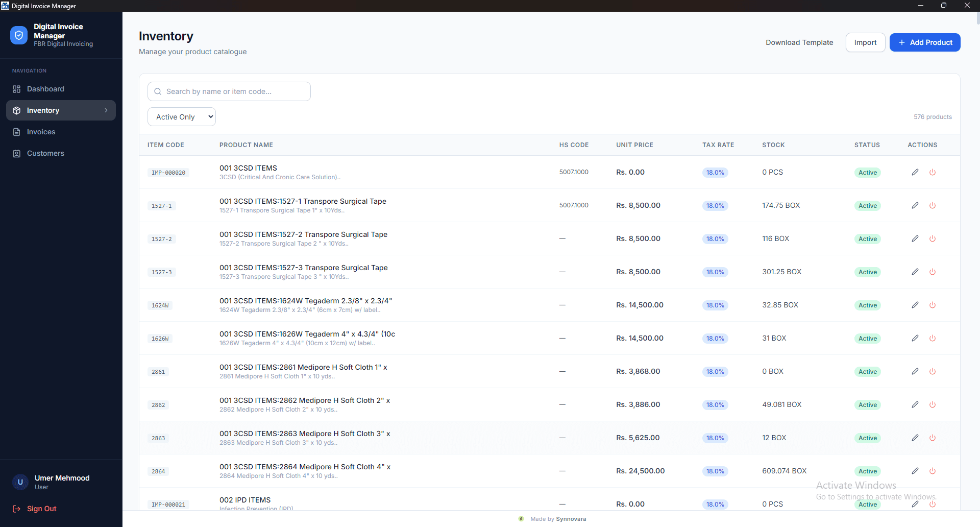Deactivate item 1527-1 using power icon
Viewport: 980px width, 527px height.
pos(933,205)
